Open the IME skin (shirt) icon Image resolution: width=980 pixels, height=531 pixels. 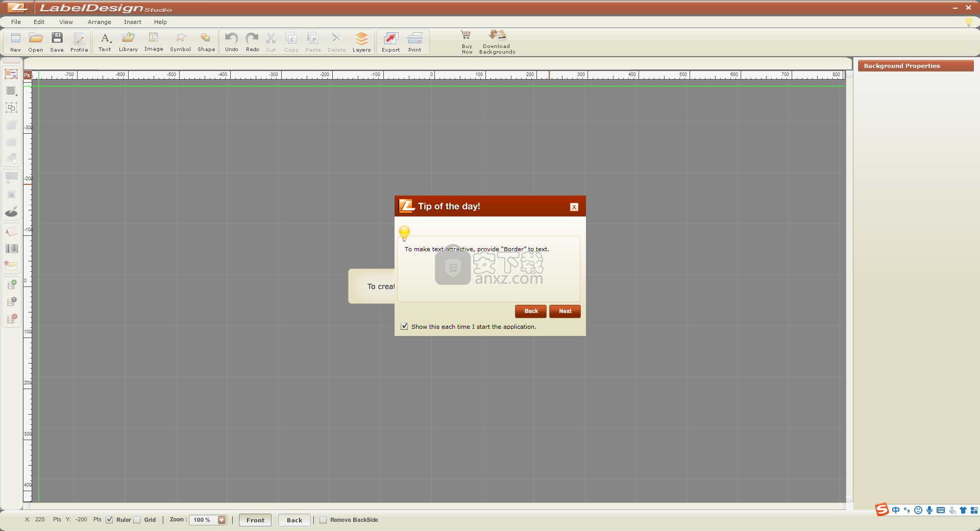point(963,510)
